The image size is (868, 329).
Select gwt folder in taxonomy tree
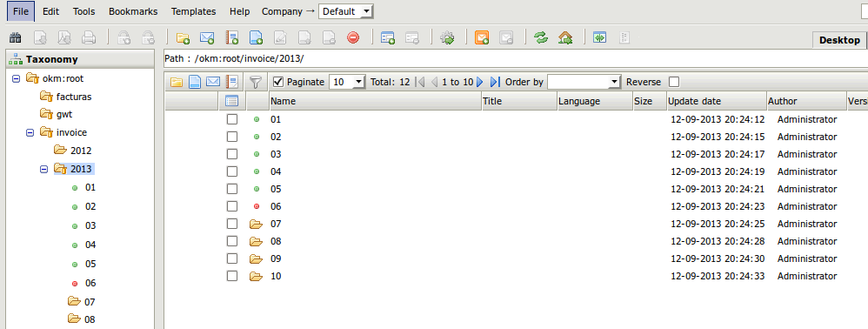pyautogui.click(x=64, y=115)
